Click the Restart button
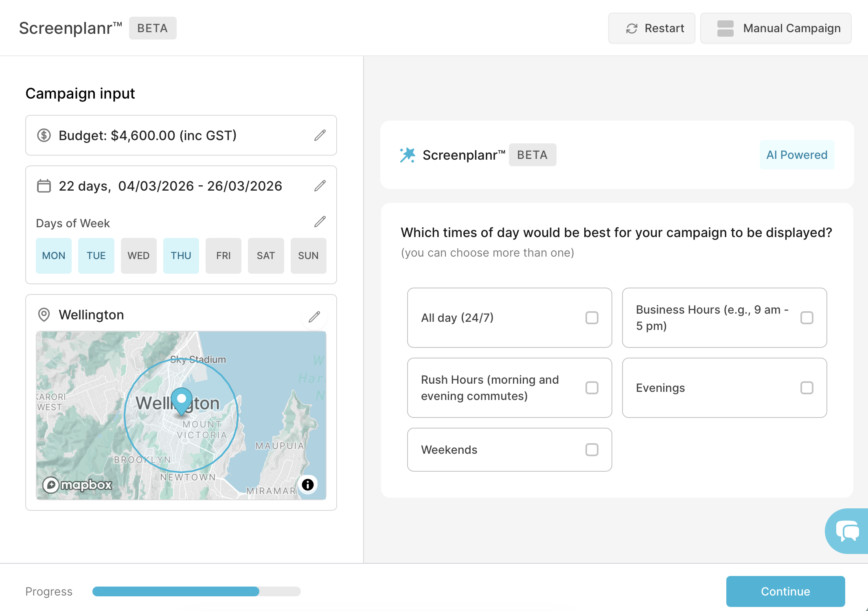Viewport: 868px width, 611px height. click(x=652, y=28)
